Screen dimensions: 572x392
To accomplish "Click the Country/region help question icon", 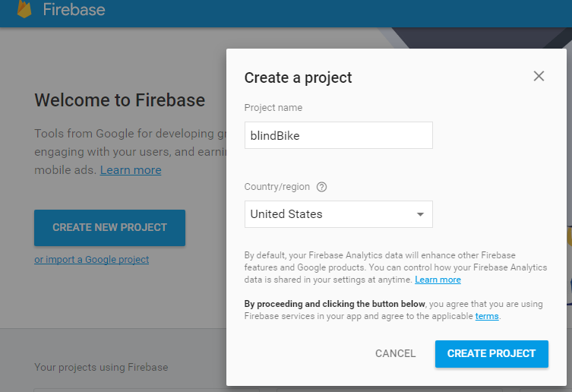I will [x=321, y=187].
